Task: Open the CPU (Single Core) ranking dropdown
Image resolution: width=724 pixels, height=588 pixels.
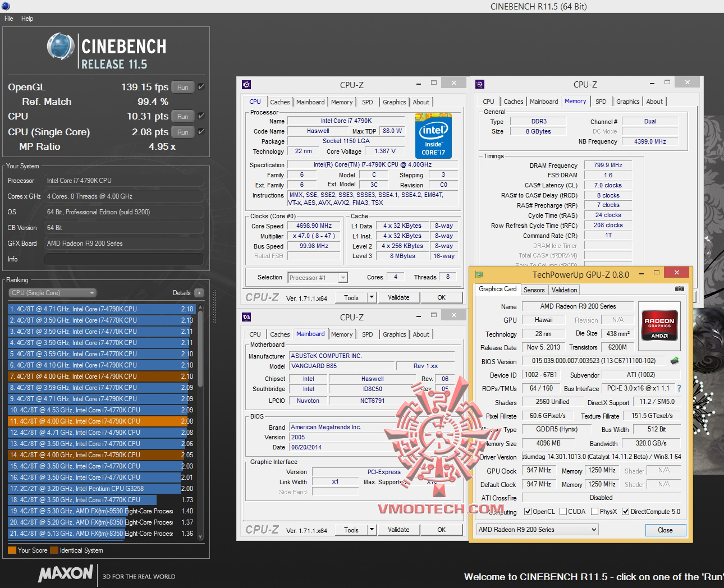Action: click(52, 293)
